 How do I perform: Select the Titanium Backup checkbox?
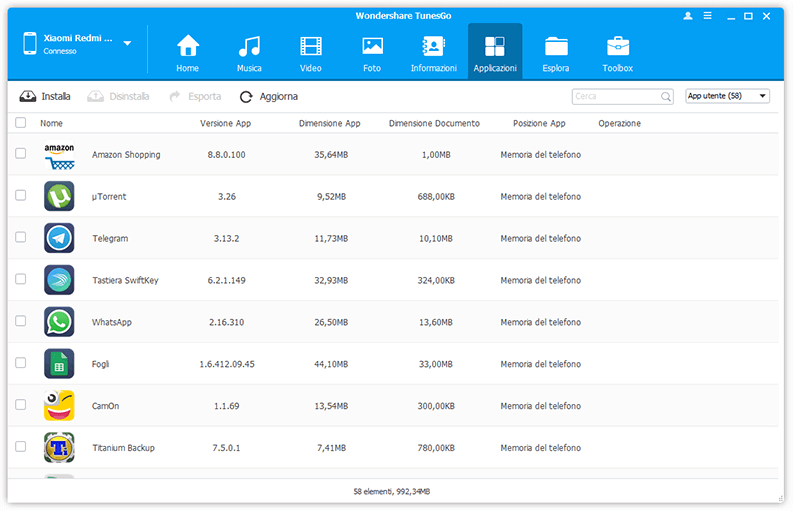pyautogui.click(x=21, y=447)
